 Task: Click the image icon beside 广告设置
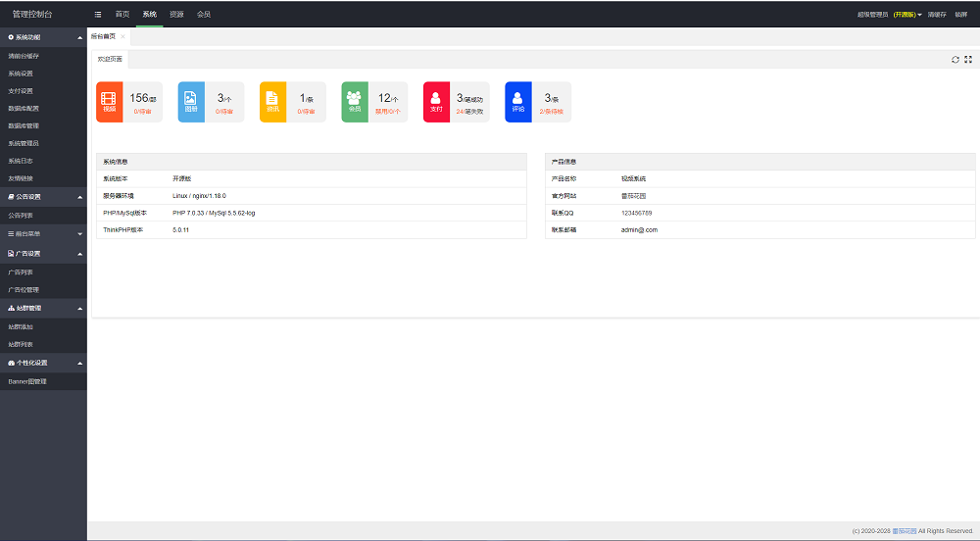click(x=11, y=254)
